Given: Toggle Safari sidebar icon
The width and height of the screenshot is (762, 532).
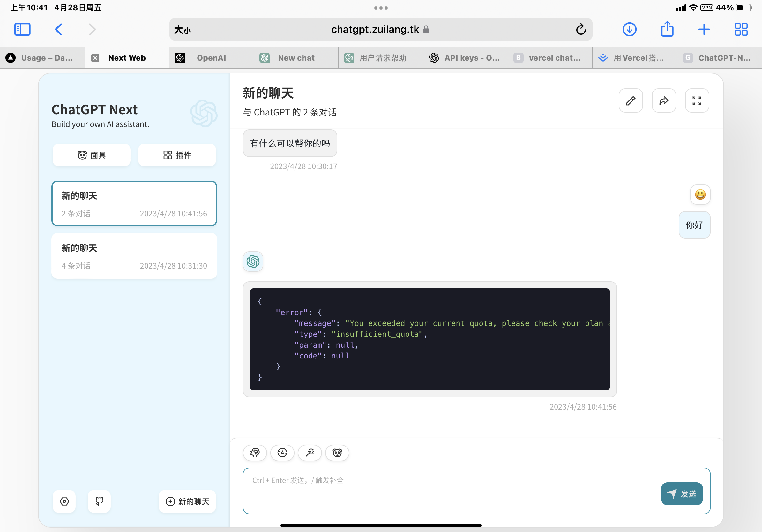Looking at the screenshot, I should coord(22,29).
